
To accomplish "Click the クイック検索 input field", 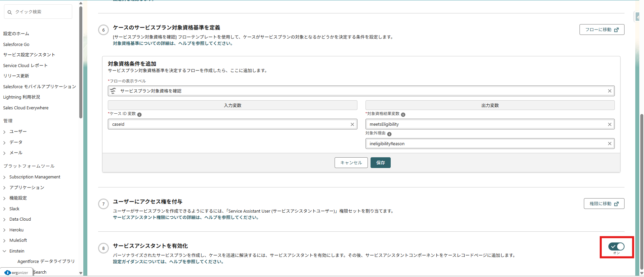I will click(42, 12).
